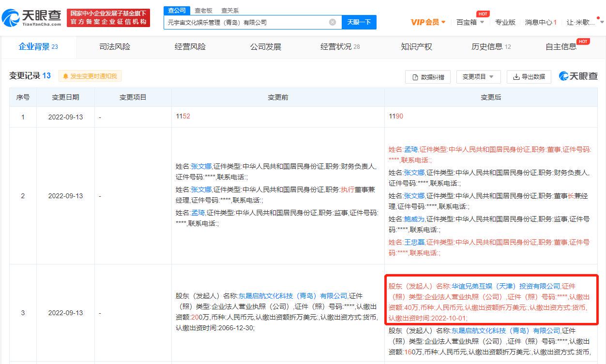Screen dimensions: 606x364
Task: Open 专业版 link
Action: (x=505, y=22)
